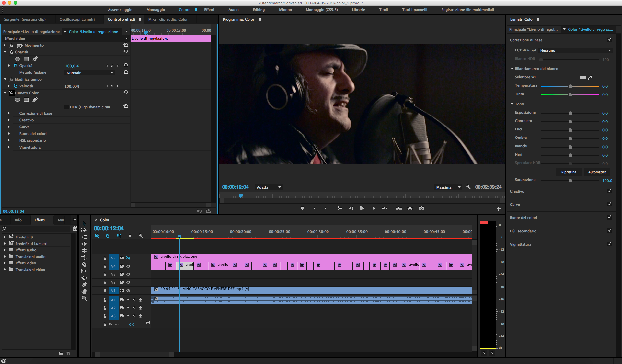Step forward one frame in Program monitor
The image size is (622, 364).
pyautogui.click(x=374, y=208)
